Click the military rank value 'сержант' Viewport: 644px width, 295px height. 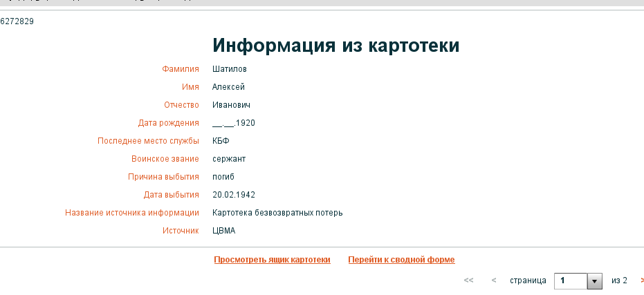pyautogui.click(x=229, y=159)
